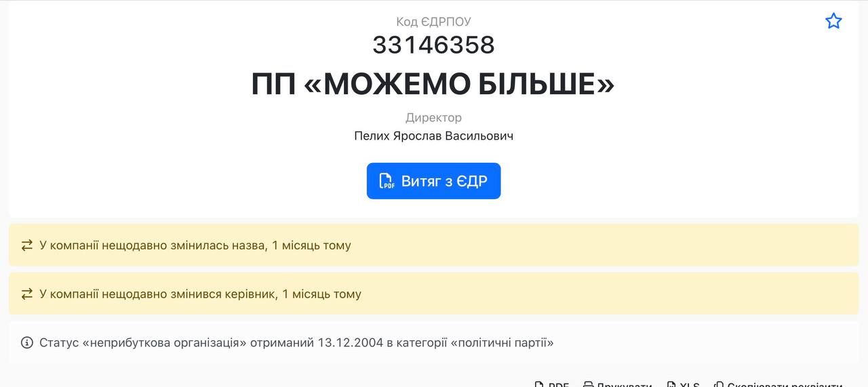The height and width of the screenshot is (387, 868).
Task: Open the recent director change notice
Action: (x=200, y=294)
